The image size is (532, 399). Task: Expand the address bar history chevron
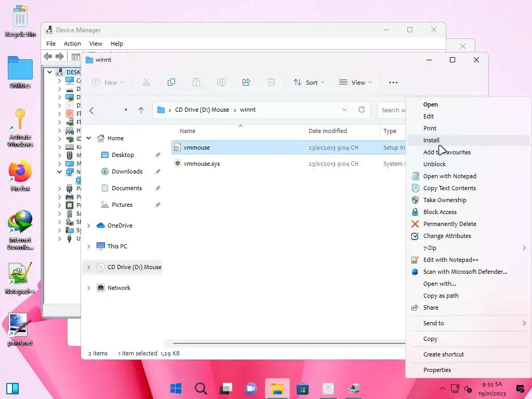point(344,110)
